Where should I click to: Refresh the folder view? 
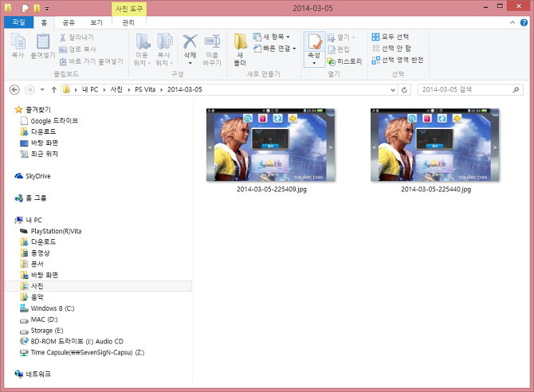click(x=404, y=90)
